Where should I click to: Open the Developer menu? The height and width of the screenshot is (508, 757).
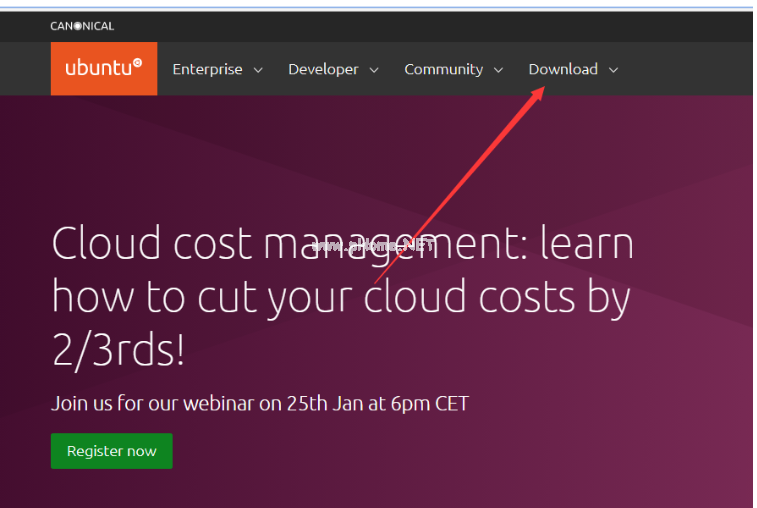pos(323,69)
